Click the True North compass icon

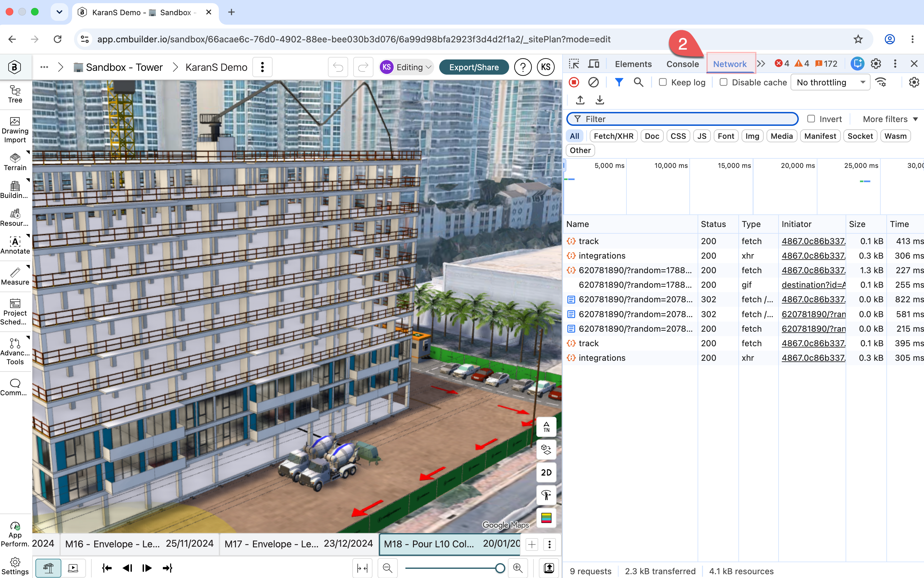(546, 427)
